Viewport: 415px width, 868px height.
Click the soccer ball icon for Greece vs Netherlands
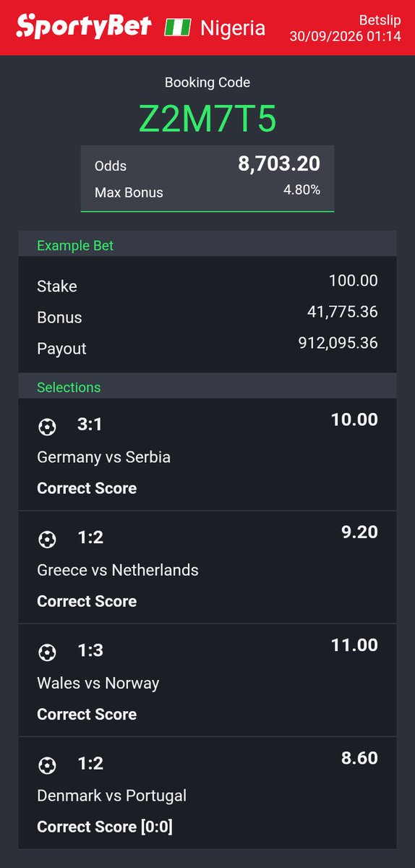pyautogui.click(x=47, y=540)
